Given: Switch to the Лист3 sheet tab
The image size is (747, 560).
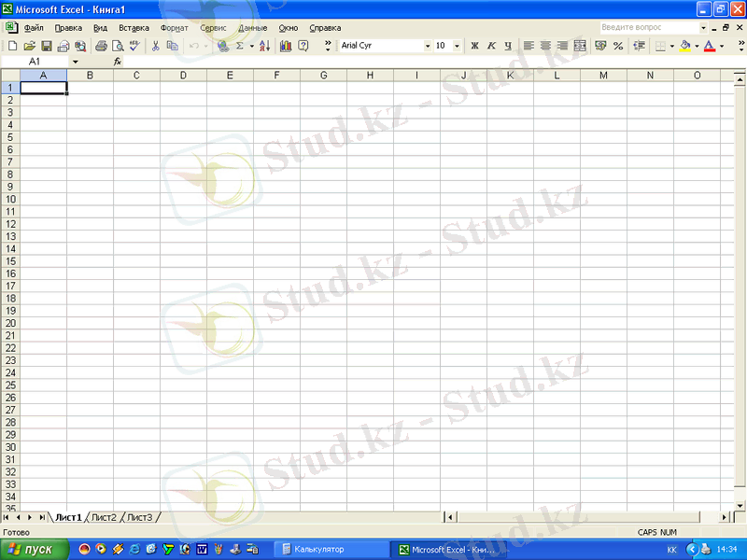Looking at the screenshot, I should [139, 517].
